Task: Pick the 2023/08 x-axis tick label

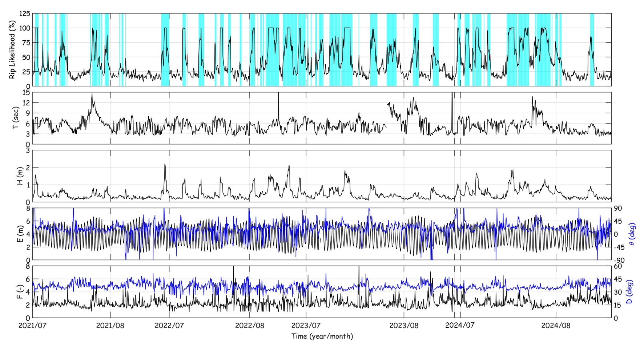Action: [404, 326]
